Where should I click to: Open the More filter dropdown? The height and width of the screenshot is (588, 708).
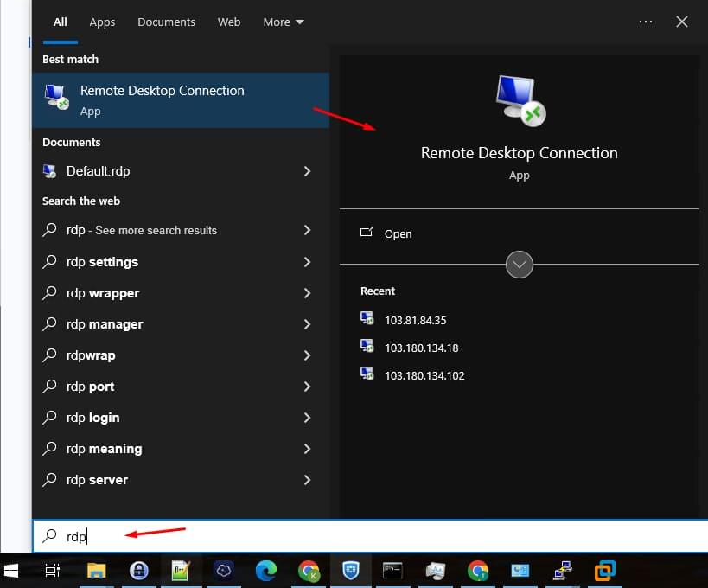[x=283, y=22]
